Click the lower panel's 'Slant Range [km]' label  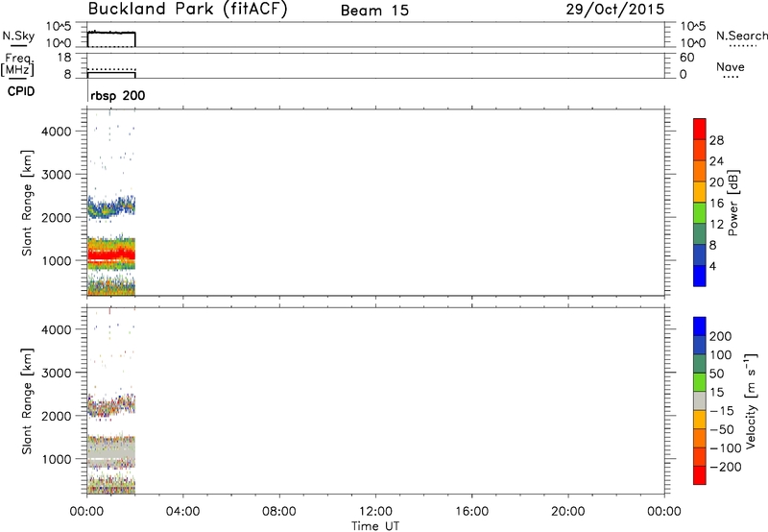point(27,400)
